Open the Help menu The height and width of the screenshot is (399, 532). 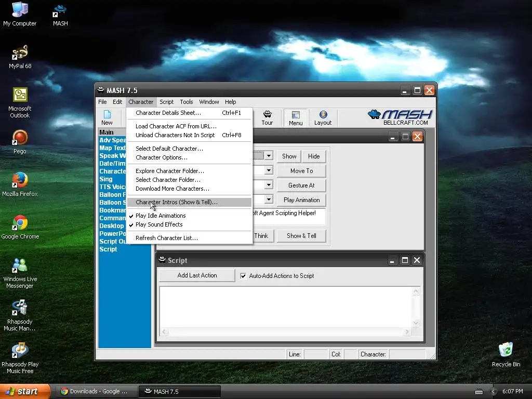point(230,102)
